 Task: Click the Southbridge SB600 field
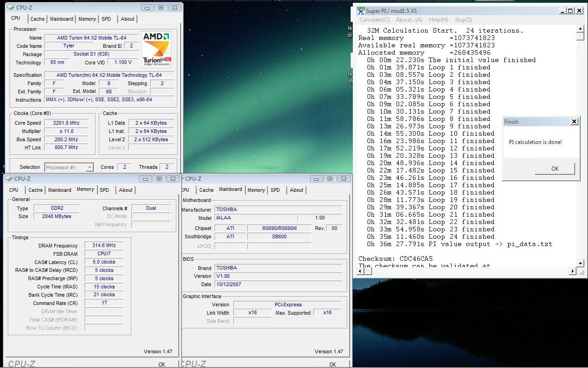click(279, 236)
